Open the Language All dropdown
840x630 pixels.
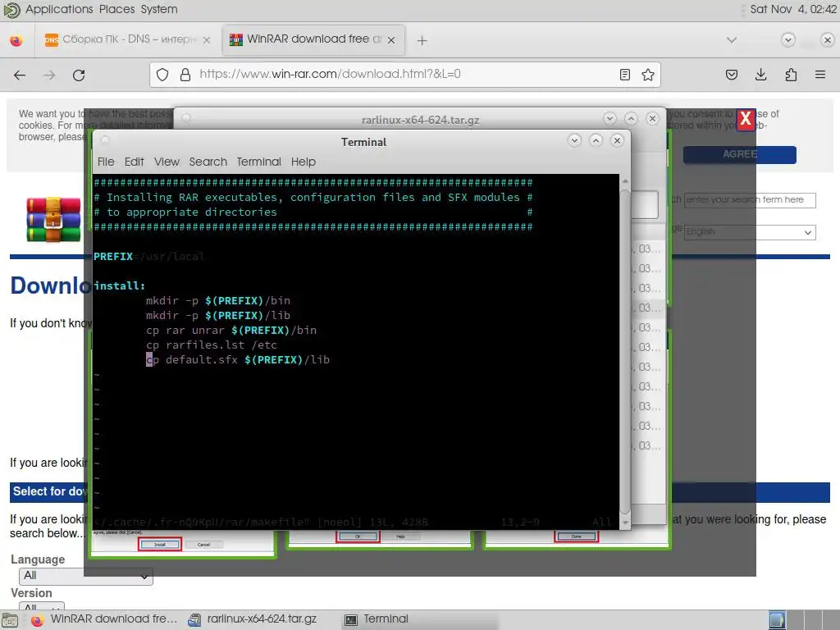(85, 576)
